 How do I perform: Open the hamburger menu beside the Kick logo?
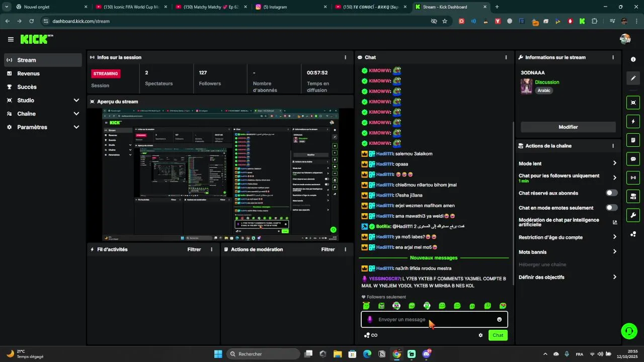tap(11, 39)
